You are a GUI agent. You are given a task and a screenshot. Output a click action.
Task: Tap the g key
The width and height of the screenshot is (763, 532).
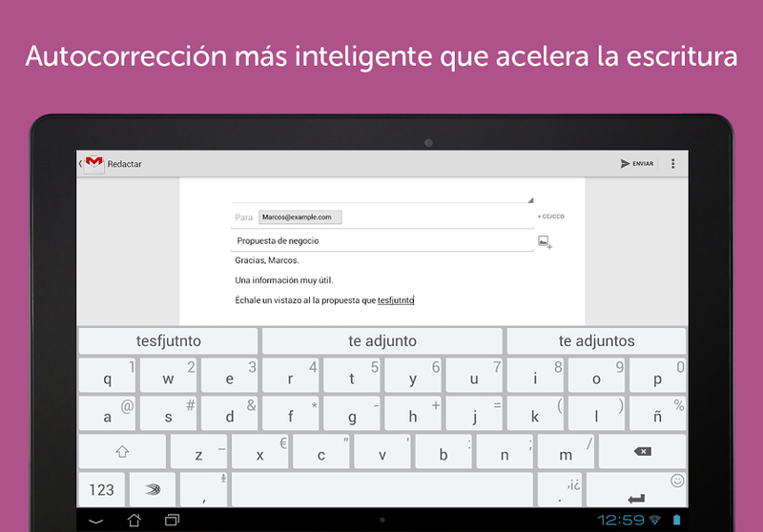point(352,414)
